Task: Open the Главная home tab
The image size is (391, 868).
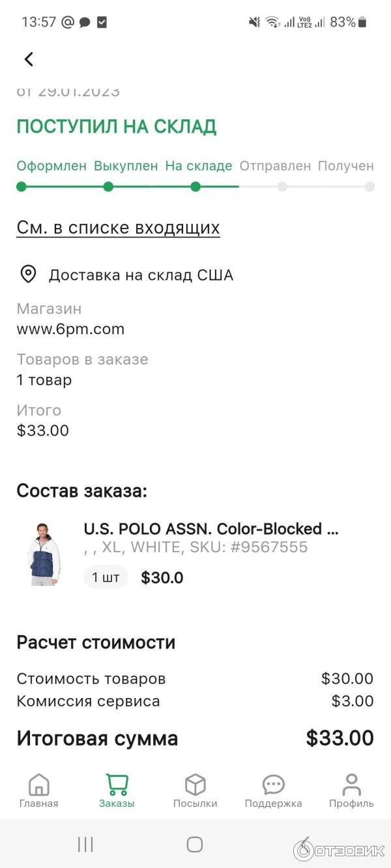Action: tap(38, 791)
